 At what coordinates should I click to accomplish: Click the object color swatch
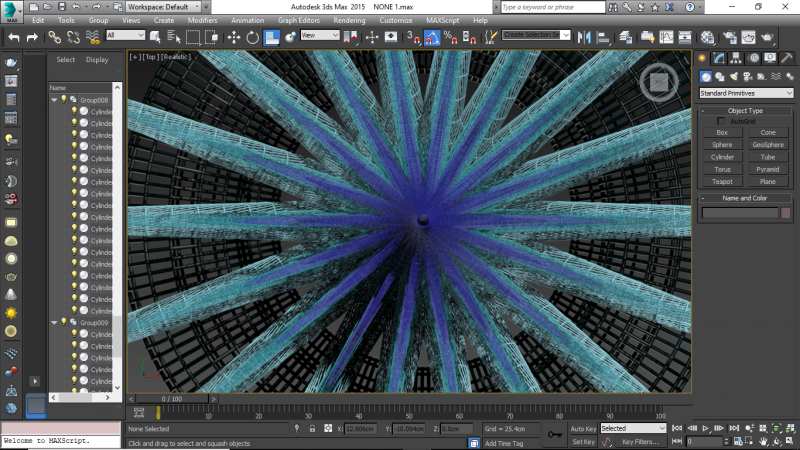[x=786, y=213]
